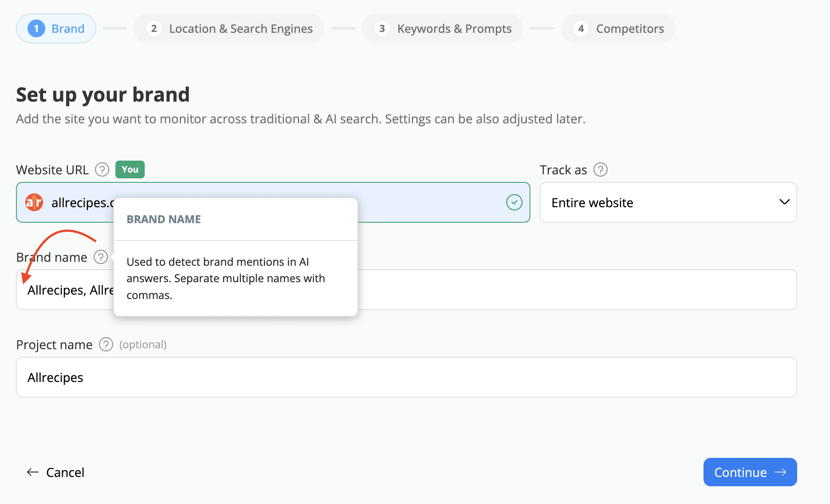The image size is (830, 504).
Task: Go to the Competitors step
Action: pos(618,28)
